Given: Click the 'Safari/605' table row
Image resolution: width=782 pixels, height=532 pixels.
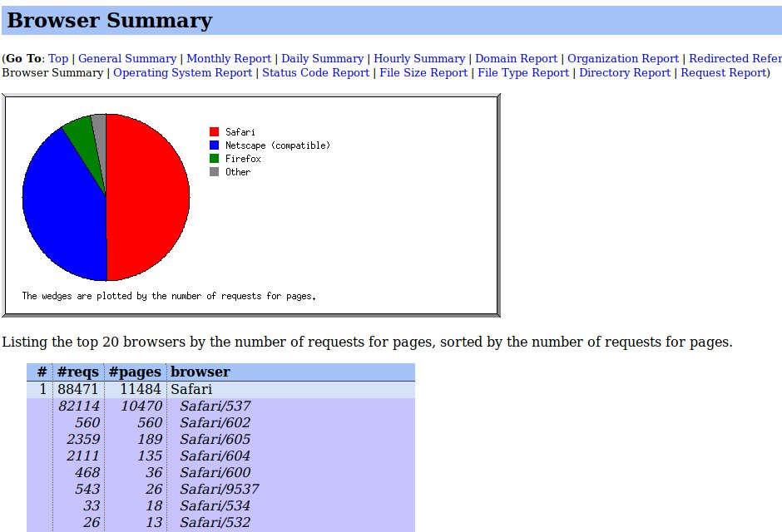Looking at the screenshot, I should pos(220,440).
